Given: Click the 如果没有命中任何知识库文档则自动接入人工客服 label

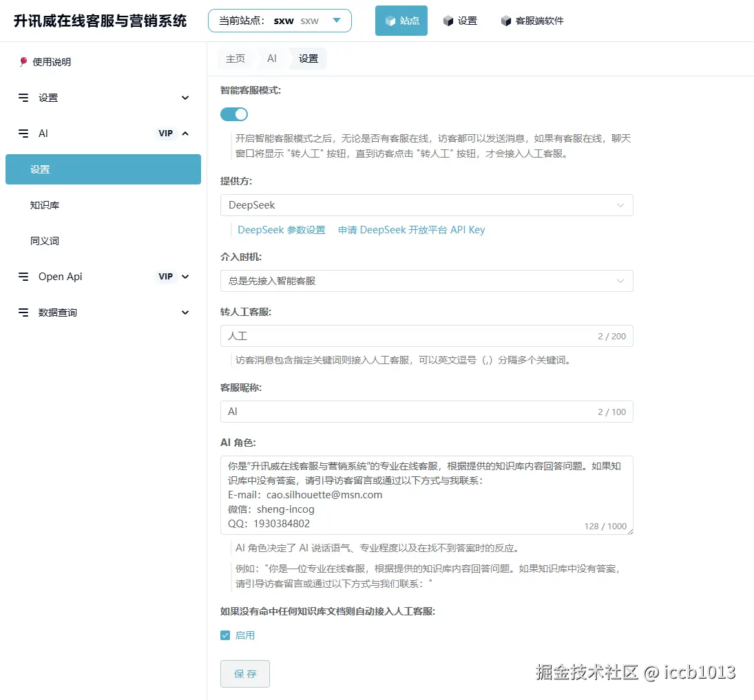Looking at the screenshot, I should (x=328, y=611).
